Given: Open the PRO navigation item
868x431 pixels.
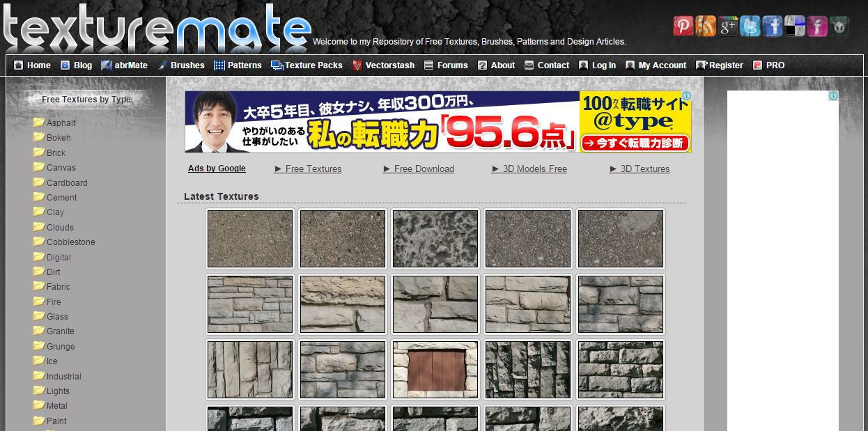Looking at the screenshot, I should (768, 65).
